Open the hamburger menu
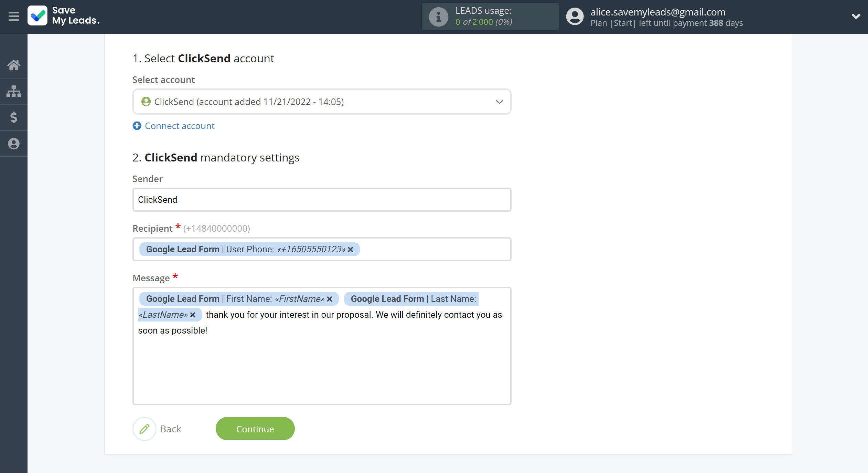This screenshot has height=473, width=868. tap(14, 16)
